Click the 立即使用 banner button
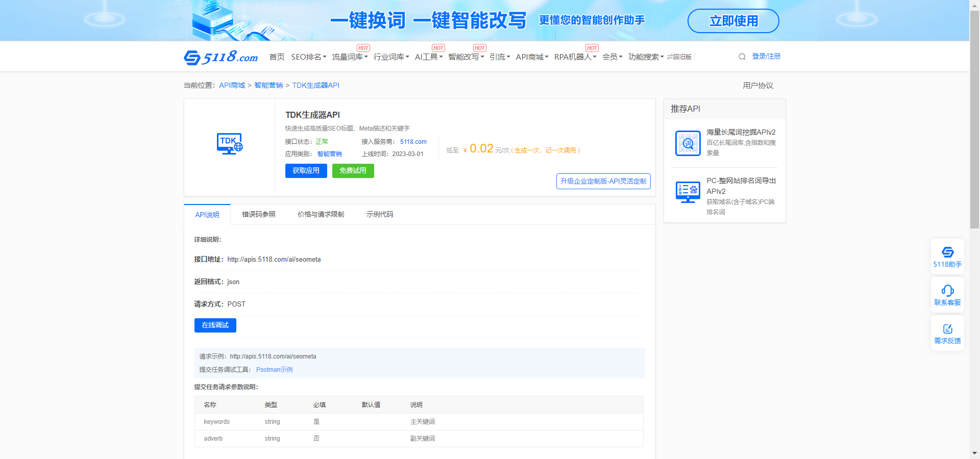The width and height of the screenshot is (980, 459). tap(733, 21)
